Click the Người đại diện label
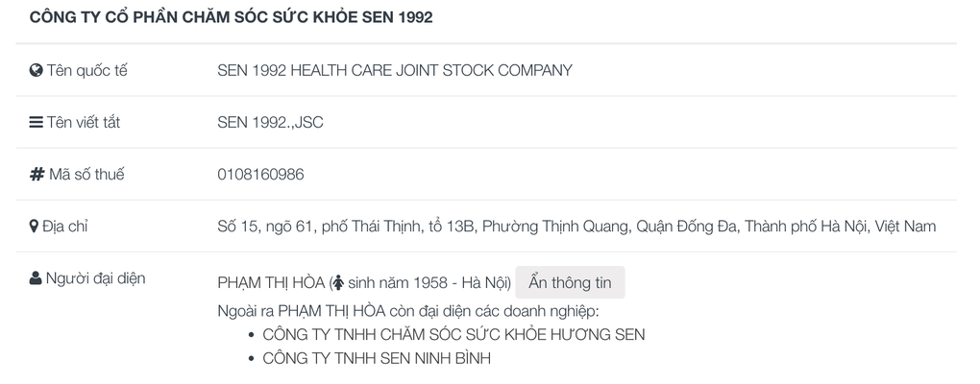This screenshot has height=384, width=980. point(96,278)
